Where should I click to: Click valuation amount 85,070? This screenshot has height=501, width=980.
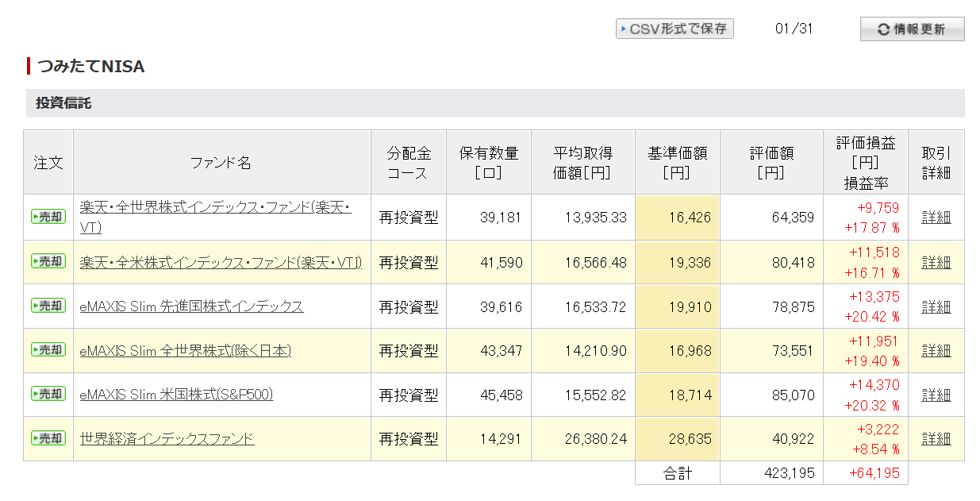pos(794,395)
